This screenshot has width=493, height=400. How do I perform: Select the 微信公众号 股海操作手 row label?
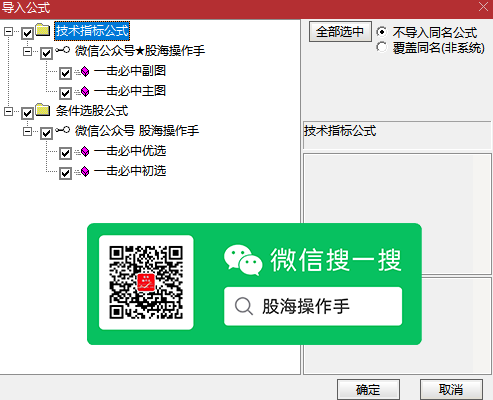137,131
